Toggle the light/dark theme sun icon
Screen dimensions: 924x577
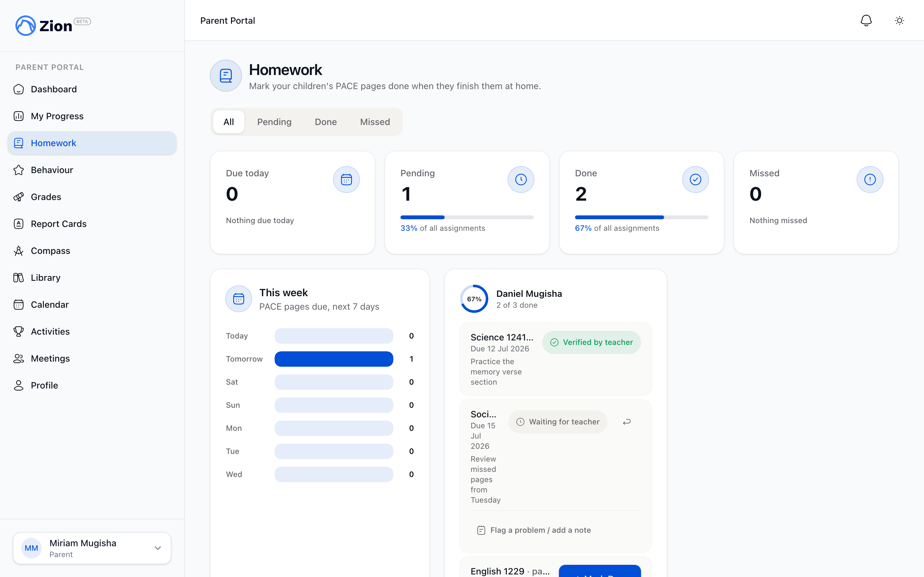click(x=899, y=21)
